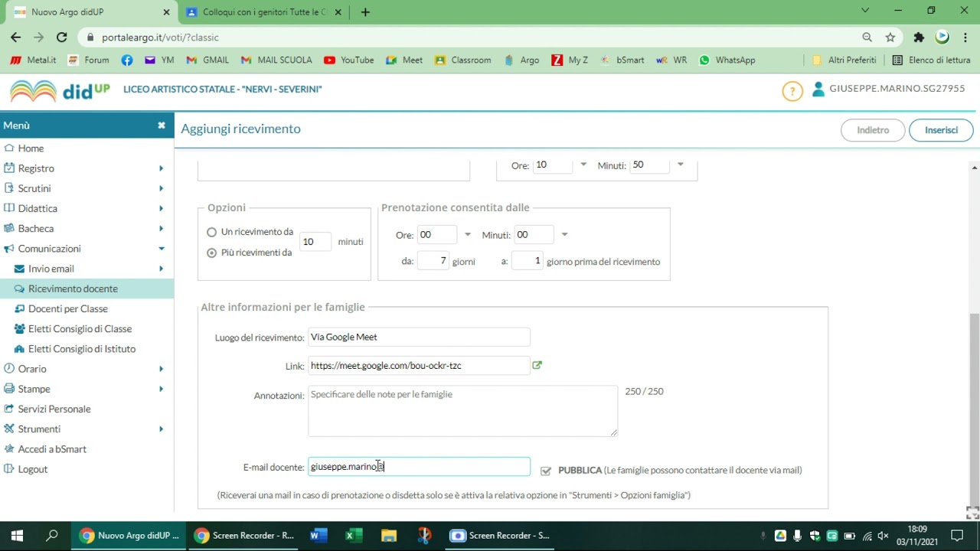
Task: Open the external link icon beside Meet URL
Action: 537,365
